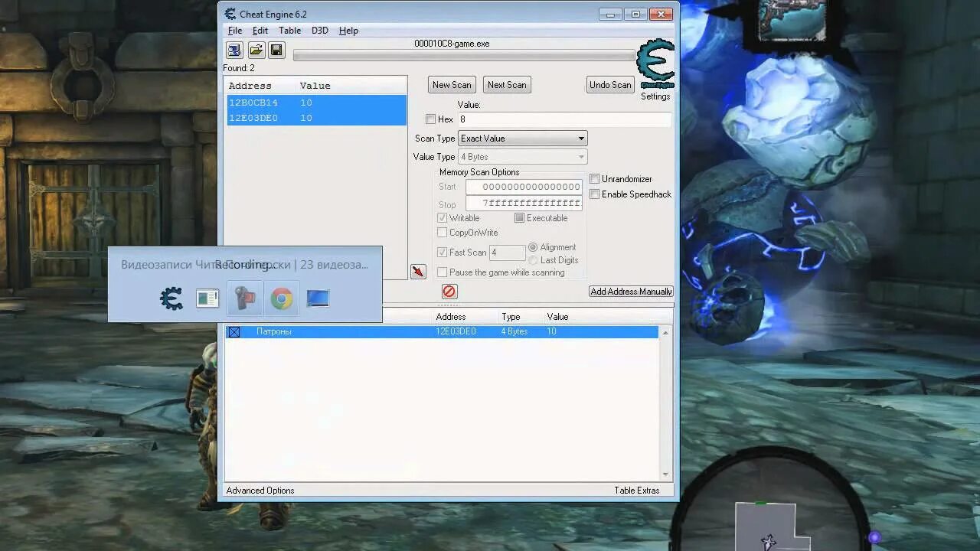This screenshot has height=551, width=980.
Task: Enable the Unrandomizer checkbox
Action: [x=594, y=179]
